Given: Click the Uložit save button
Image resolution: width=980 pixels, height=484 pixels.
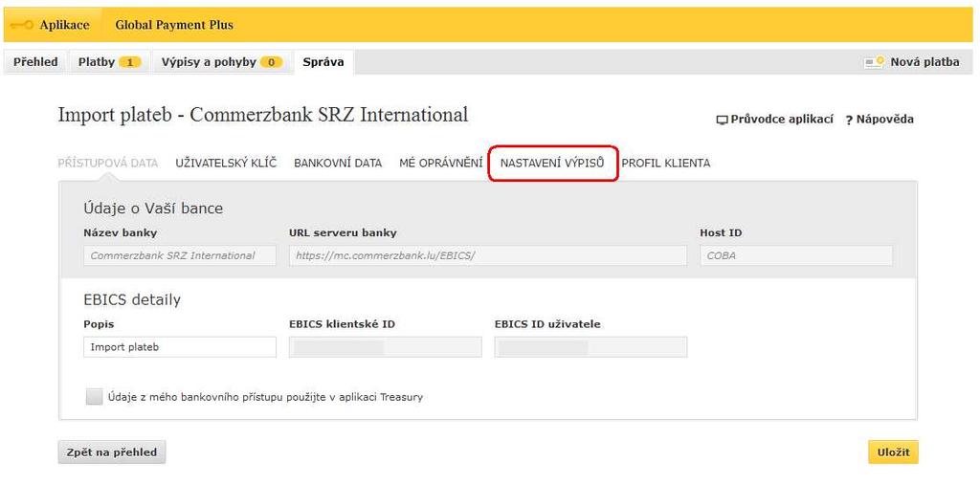Looking at the screenshot, I should click(x=893, y=452).
